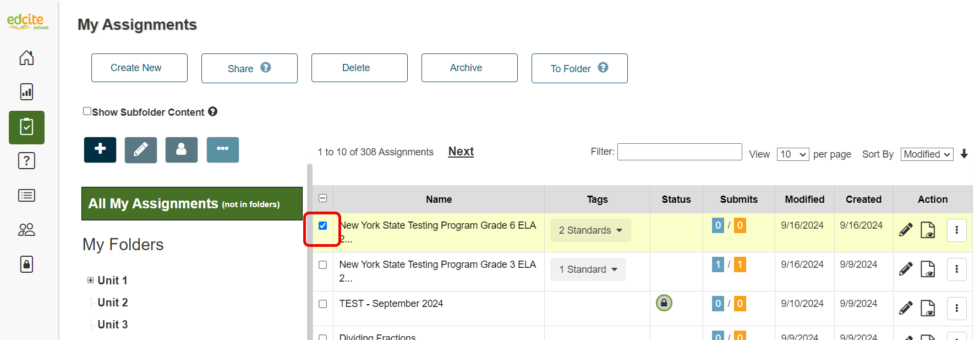Expand the Unit 1 folder
Screen dimensions: 980x340
(90, 280)
